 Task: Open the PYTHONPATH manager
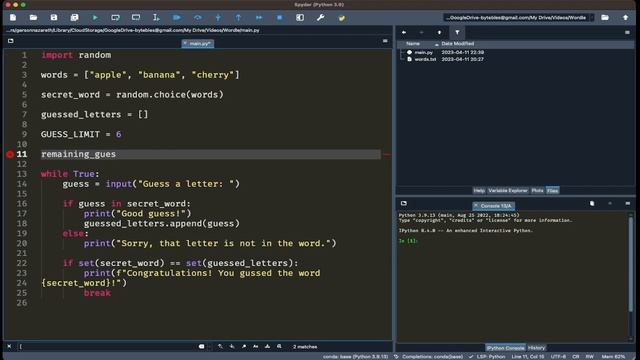(342, 18)
